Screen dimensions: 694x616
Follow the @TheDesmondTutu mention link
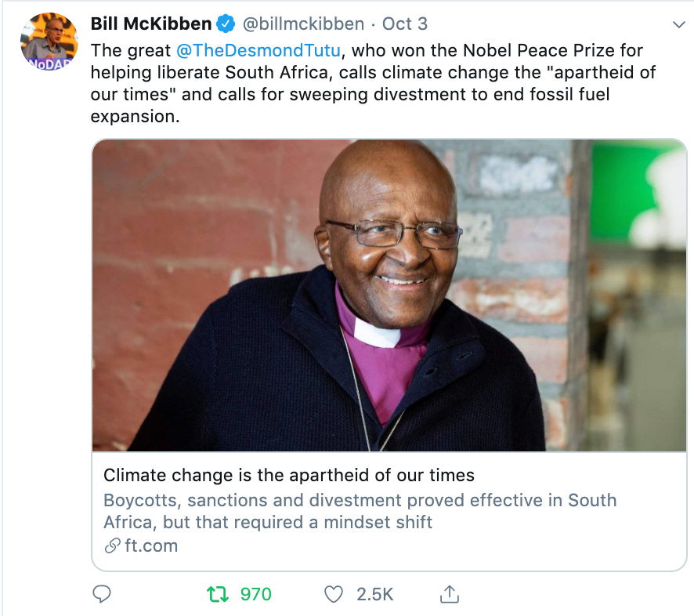pos(259,50)
